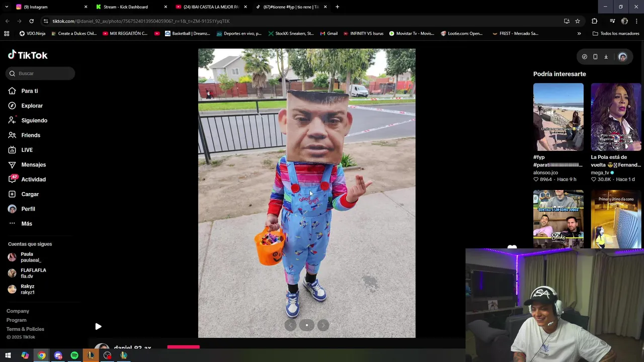Open Copilot from the taskbar

coord(25,355)
